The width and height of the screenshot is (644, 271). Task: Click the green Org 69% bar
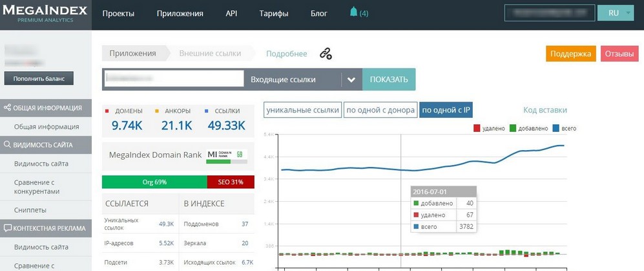[154, 182]
